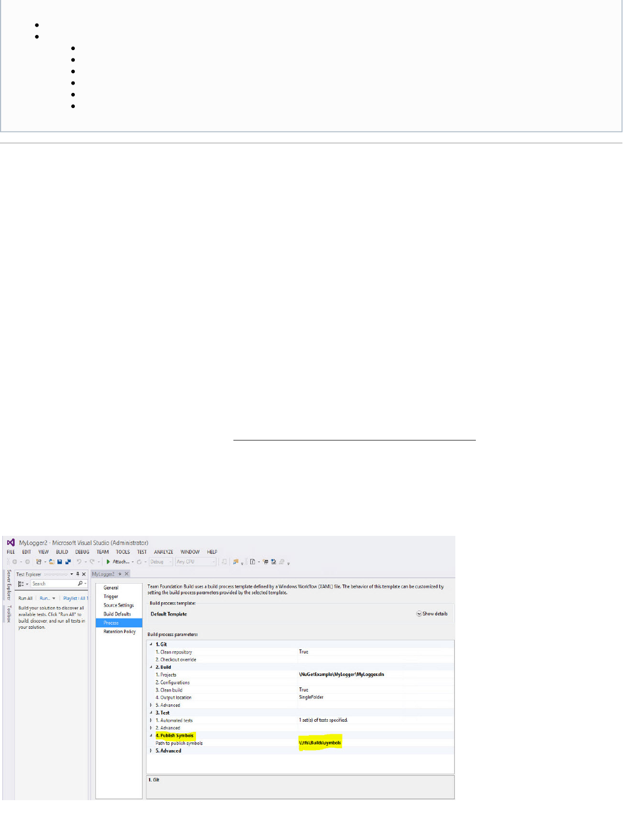Open the EDIT menu
This screenshot has height=840, width=623.
[27, 552]
